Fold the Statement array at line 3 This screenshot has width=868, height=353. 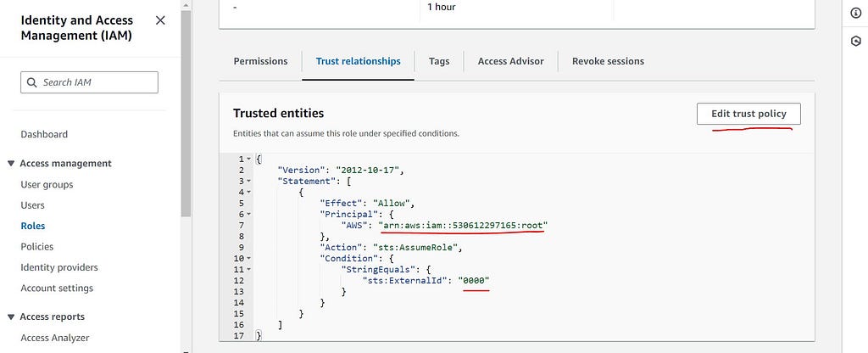pyautogui.click(x=249, y=182)
